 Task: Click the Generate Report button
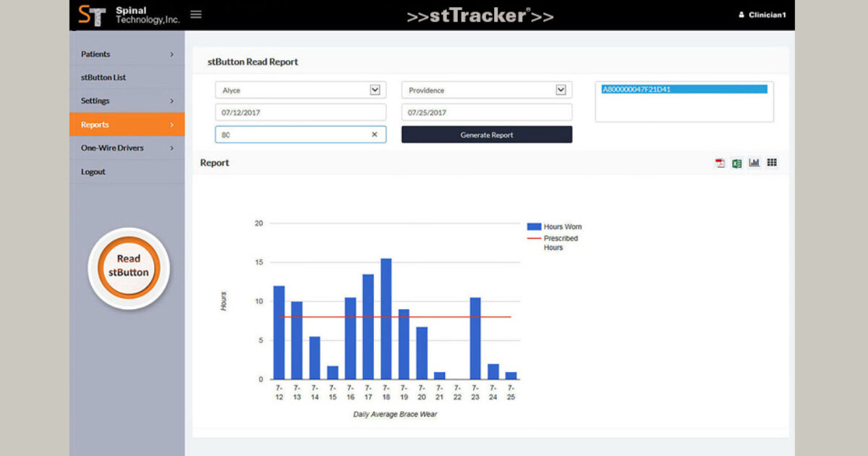coord(487,135)
